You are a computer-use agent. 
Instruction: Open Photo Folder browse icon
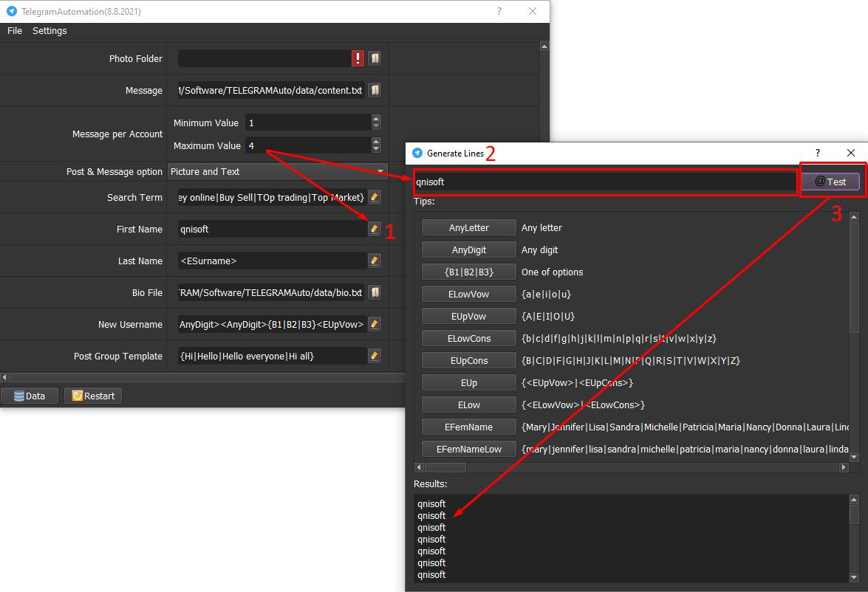375,58
